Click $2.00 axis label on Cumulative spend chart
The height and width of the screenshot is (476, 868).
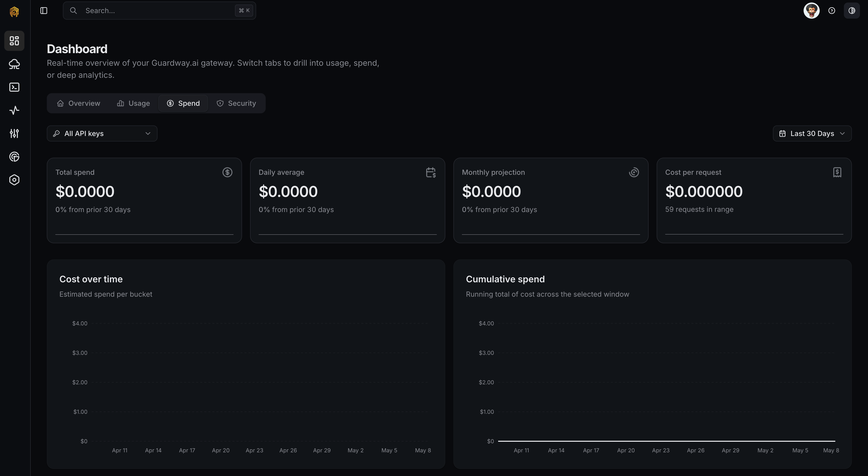[486, 382]
